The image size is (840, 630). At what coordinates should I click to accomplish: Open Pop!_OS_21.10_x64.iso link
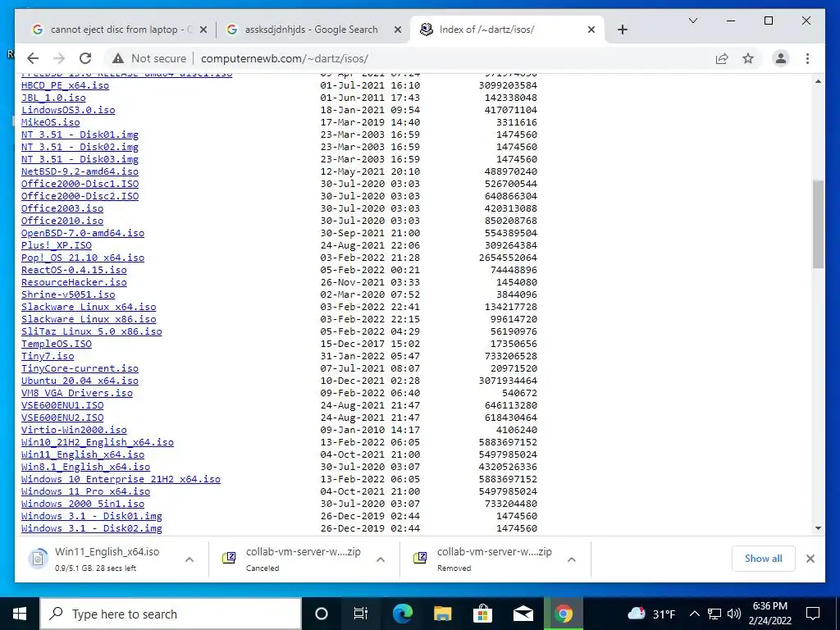pyautogui.click(x=83, y=258)
